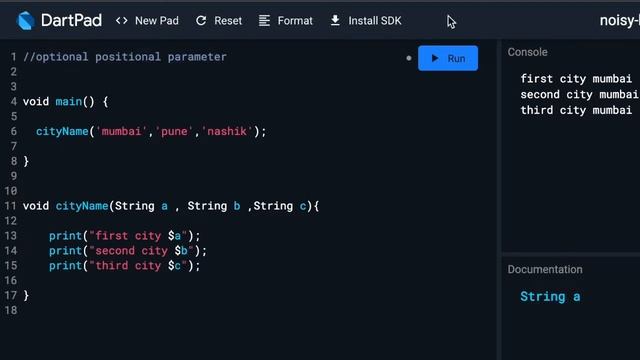Viewport: 640px width, 360px height.
Task: Click line number 9 in gutter
Action: click(14, 176)
